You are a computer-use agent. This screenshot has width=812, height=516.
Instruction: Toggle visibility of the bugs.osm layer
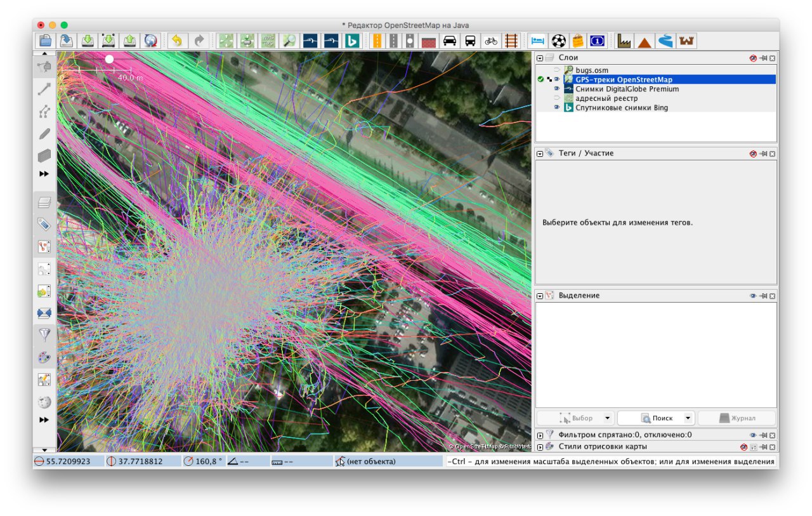557,70
